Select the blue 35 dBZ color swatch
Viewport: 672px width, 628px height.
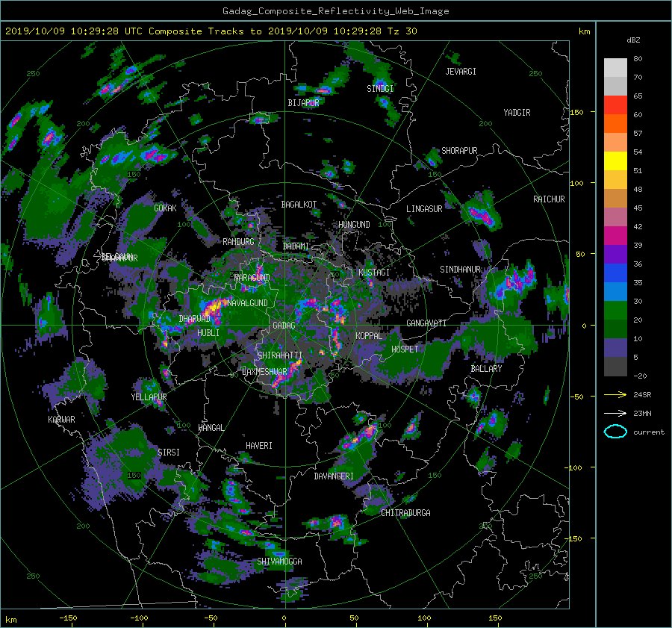[x=615, y=273]
